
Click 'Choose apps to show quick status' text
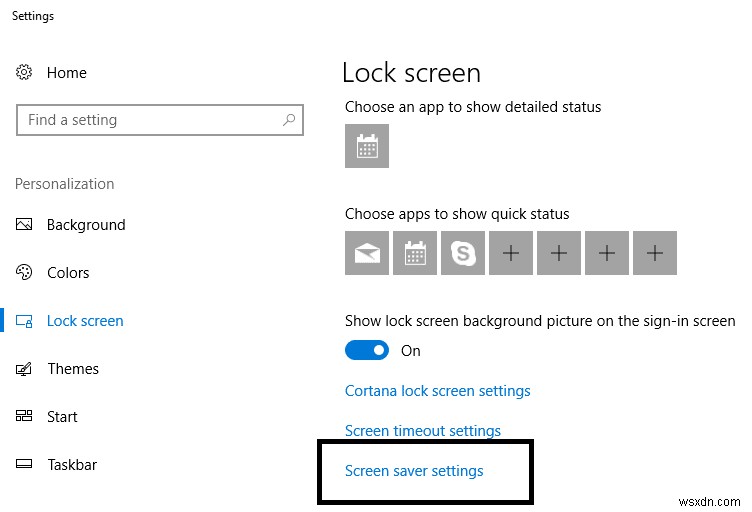point(457,213)
